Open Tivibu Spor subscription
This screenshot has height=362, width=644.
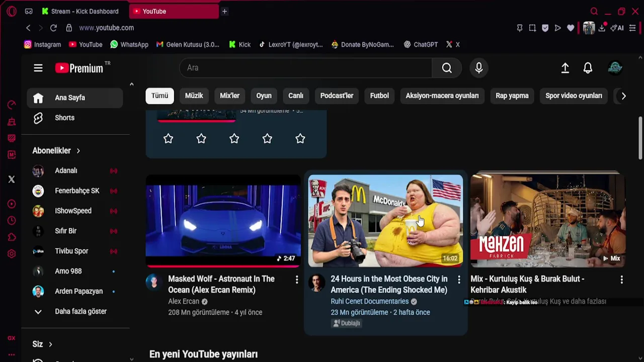click(75, 251)
